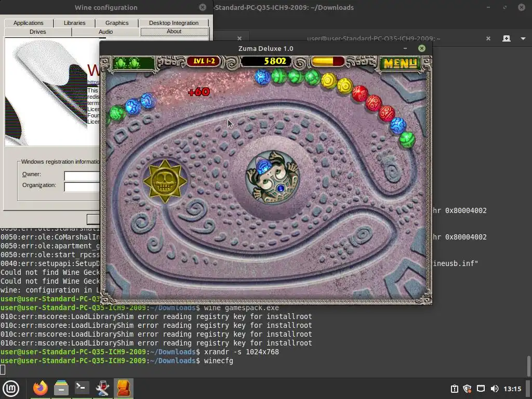Open the terminal tab list dropdown
Image resolution: width=532 pixels, height=399 pixels.
pyautogui.click(x=523, y=38)
